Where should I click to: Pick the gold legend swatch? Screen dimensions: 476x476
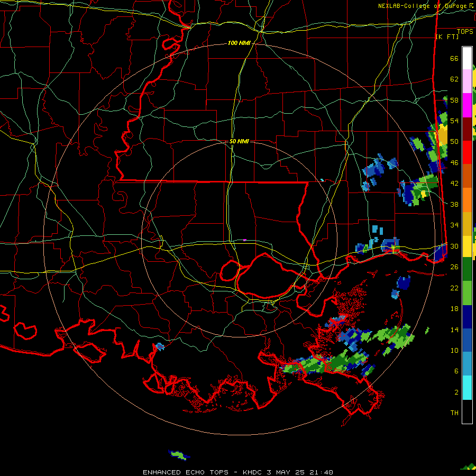[467, 224]
